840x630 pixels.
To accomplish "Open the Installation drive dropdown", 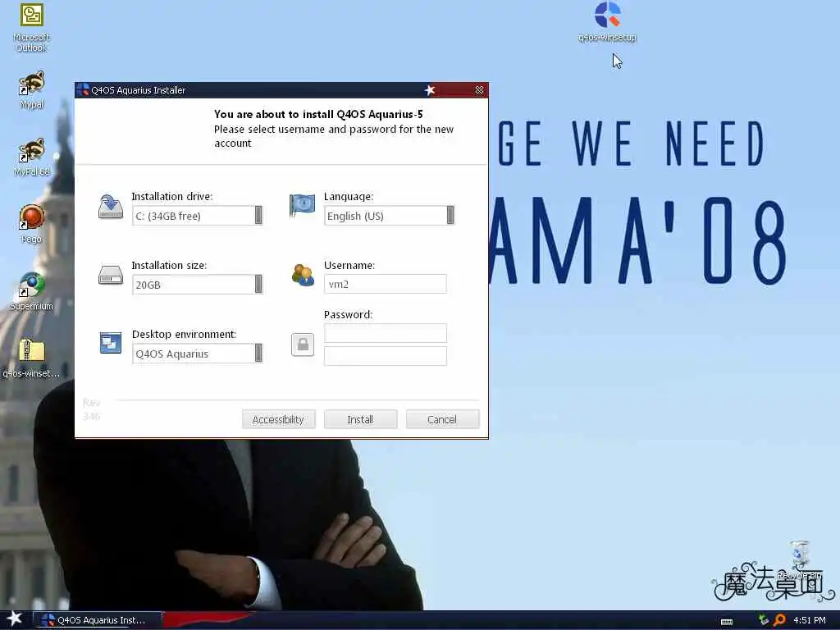I will coord(198,216).
